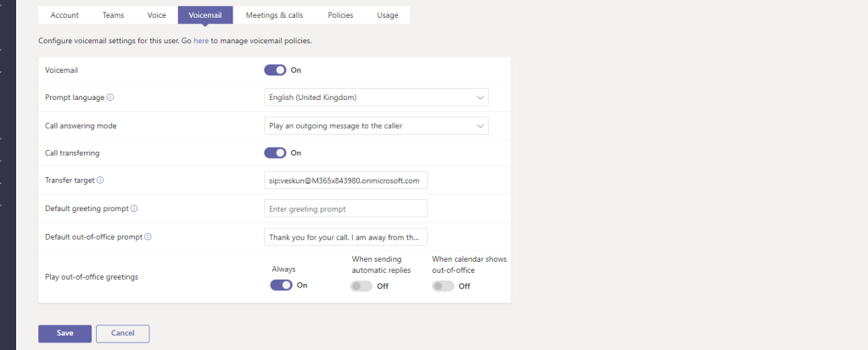Go to the Policies tab
868x350 pixels.
click(x=341, y=15)
